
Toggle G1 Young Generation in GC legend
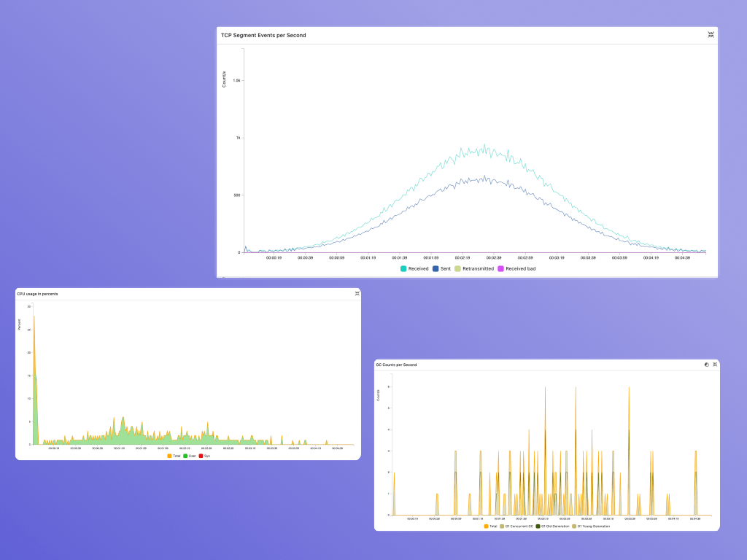[x=591, y=526]
